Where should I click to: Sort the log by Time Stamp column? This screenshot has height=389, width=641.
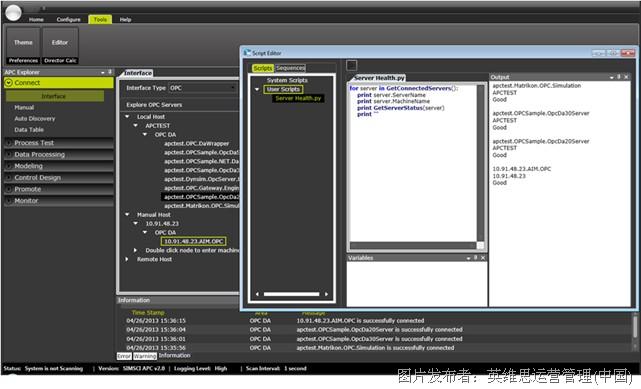[148, 313]
